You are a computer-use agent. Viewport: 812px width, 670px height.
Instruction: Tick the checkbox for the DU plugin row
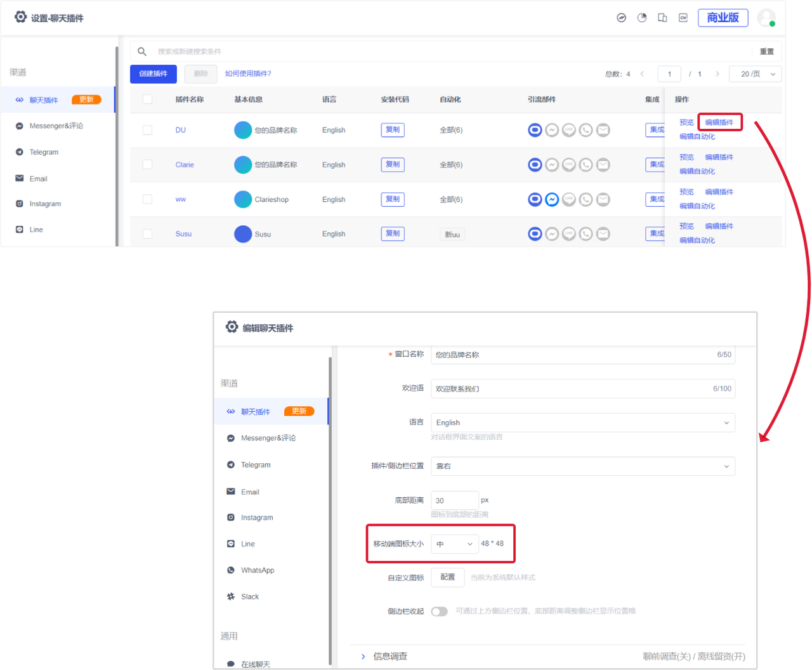click(147, 130)
